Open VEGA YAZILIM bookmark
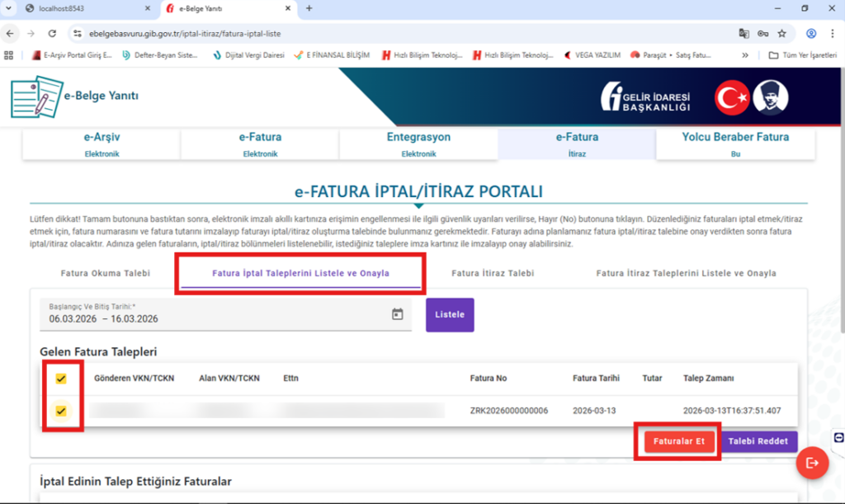 [592, 55]
